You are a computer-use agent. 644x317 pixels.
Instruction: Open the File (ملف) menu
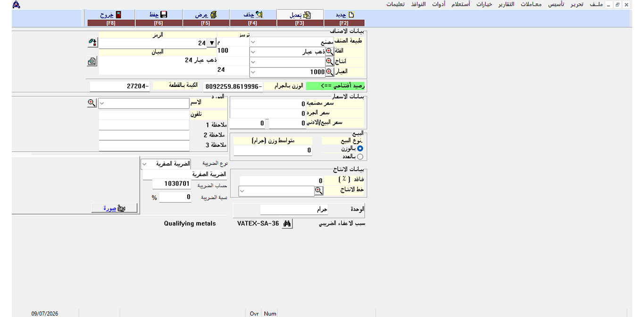click(x=596, y=4)
